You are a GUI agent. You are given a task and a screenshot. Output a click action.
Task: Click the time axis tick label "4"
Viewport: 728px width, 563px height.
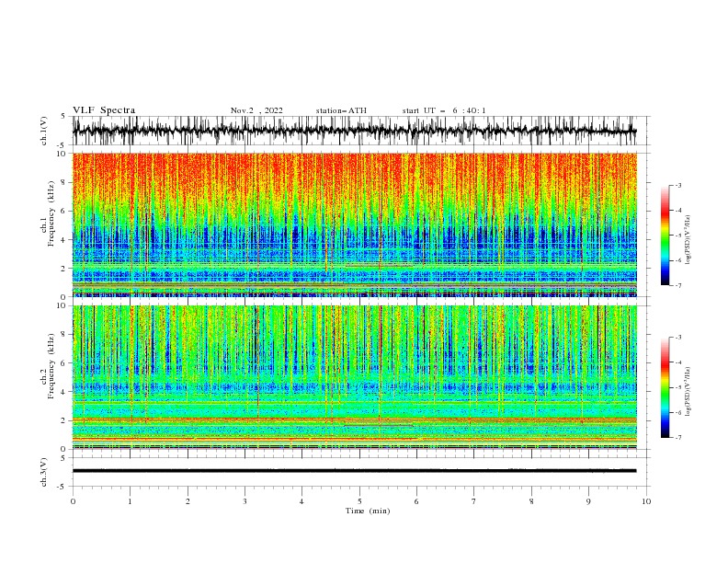301,501
